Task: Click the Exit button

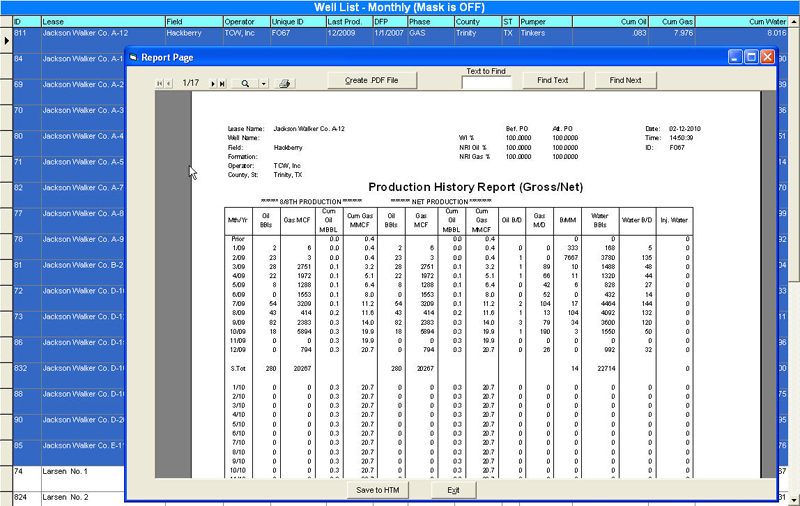Action: coord(454,490)
